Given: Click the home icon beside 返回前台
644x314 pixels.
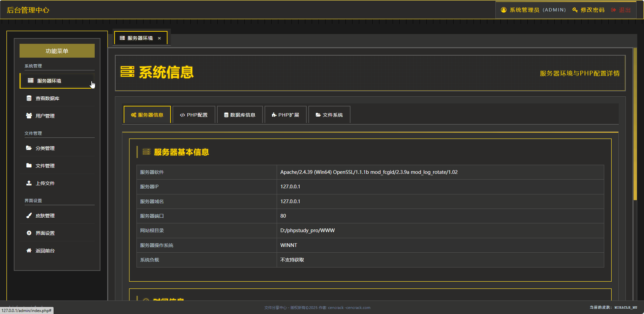Looking at the screenshot, I should tap(29, 251).
